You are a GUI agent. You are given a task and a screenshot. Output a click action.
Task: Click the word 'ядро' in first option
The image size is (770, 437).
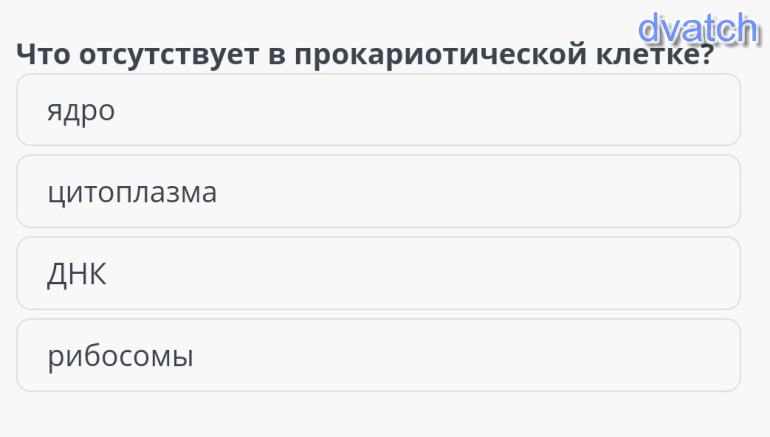(x=81, y=111)
